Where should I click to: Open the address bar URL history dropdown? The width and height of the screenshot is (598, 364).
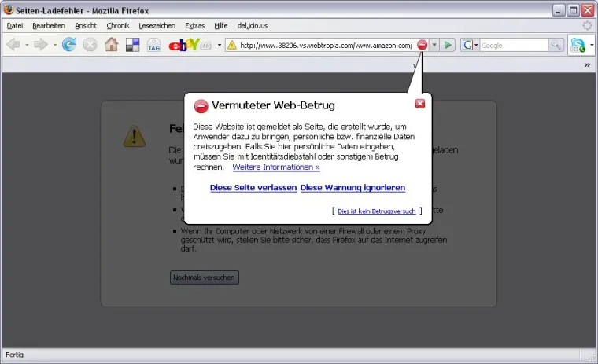pyautogui.click(x=434, y=45)
